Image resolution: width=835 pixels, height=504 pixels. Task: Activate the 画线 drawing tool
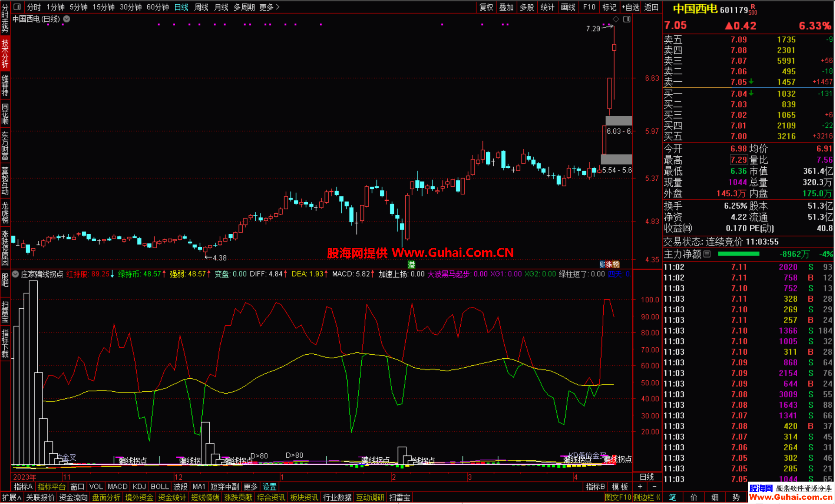tap(568, 7)
